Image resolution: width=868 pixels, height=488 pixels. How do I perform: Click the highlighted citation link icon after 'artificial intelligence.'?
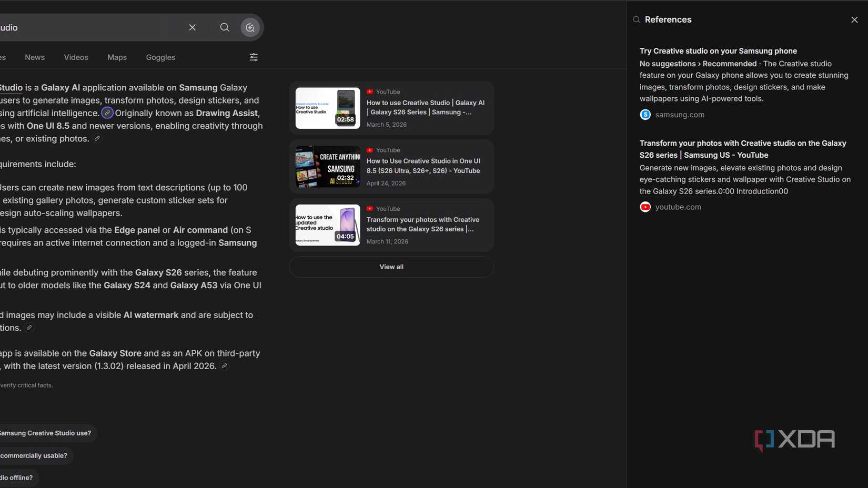tap(107, 113)
